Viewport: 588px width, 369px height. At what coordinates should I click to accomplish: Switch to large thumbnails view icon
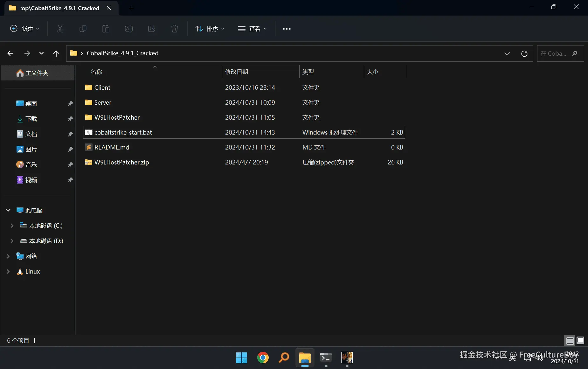coord(580,341)
